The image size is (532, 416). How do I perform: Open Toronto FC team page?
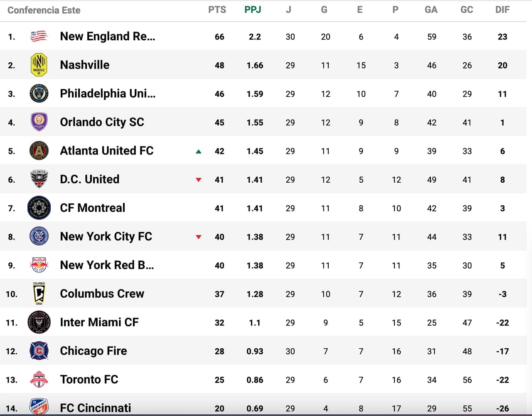[89, 379]
